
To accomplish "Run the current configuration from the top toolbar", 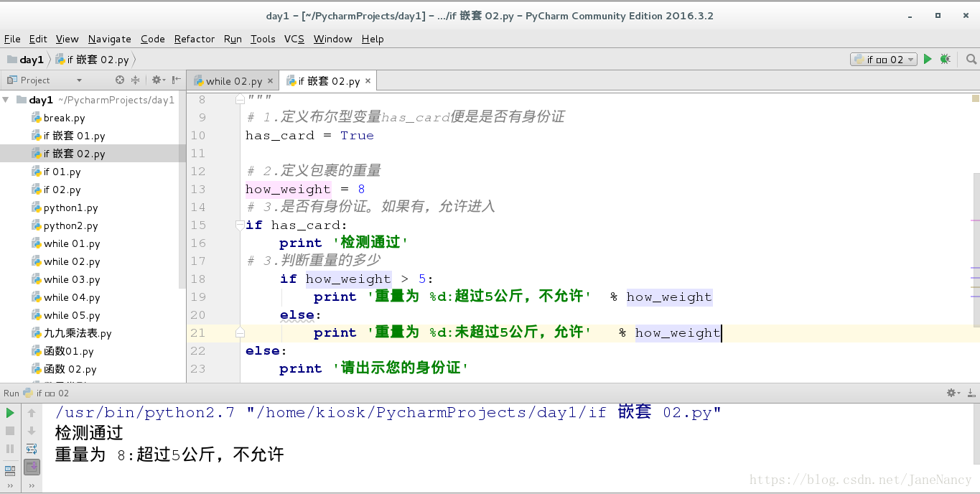I will pos(928,60).
